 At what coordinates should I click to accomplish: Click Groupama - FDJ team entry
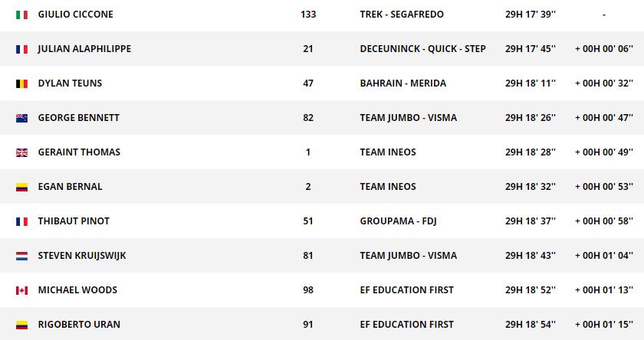click(398, 221)
